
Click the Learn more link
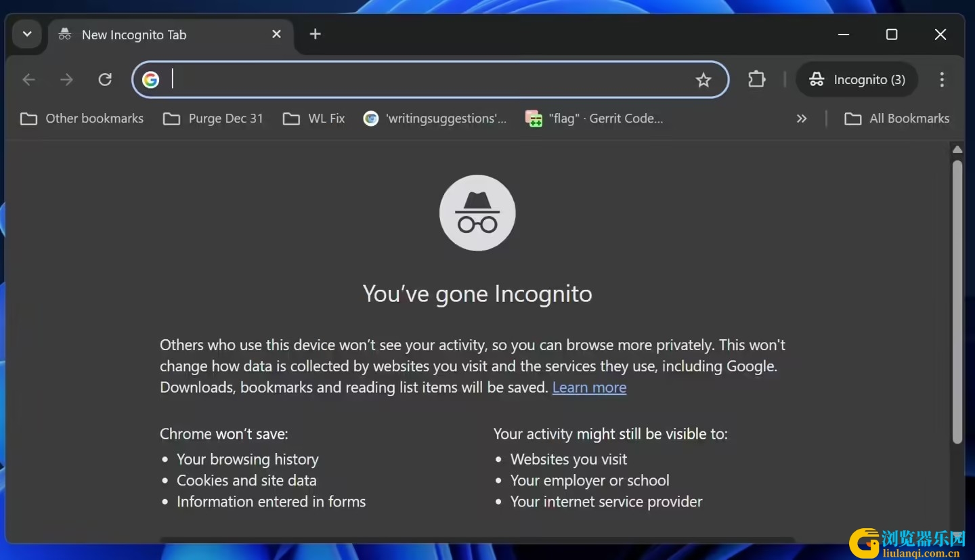point(589,387)
